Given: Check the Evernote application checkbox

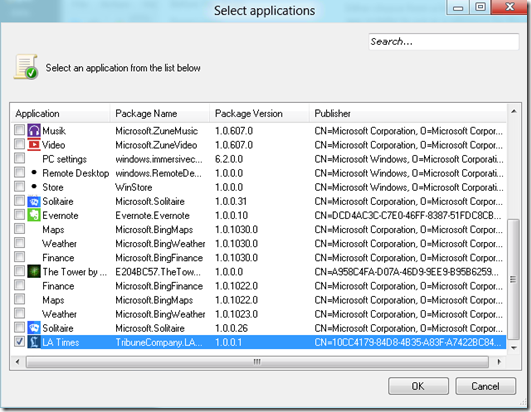Looking at the screenshot, I should [x=20, y=214].
